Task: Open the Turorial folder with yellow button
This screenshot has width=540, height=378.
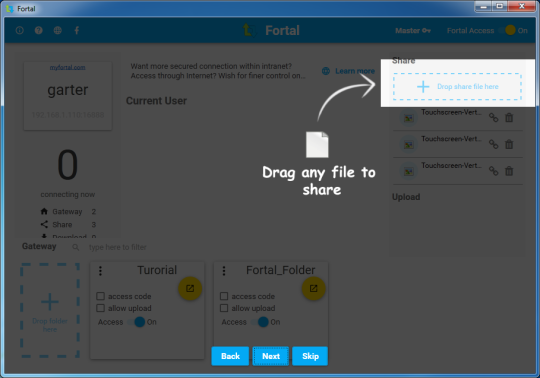Action: tap(190, 288)
